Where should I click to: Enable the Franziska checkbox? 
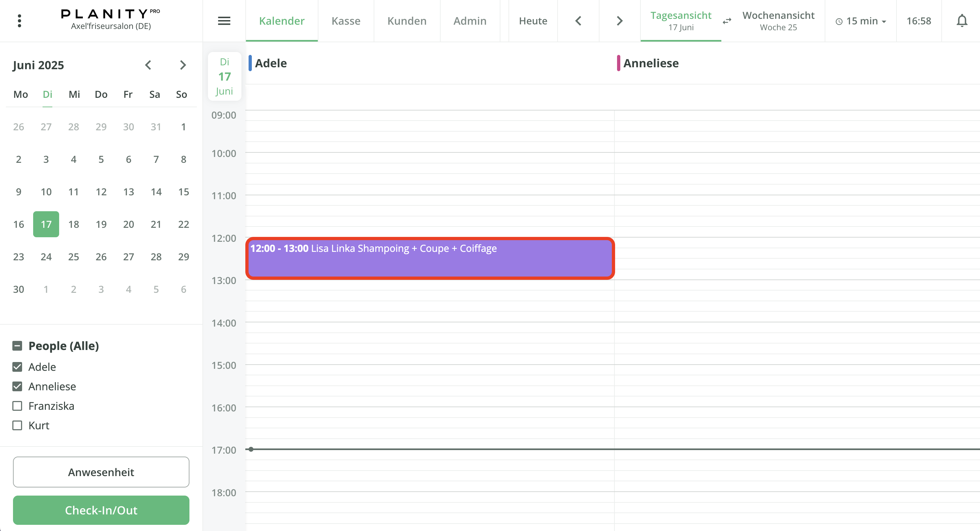click(x=17, y=406)
